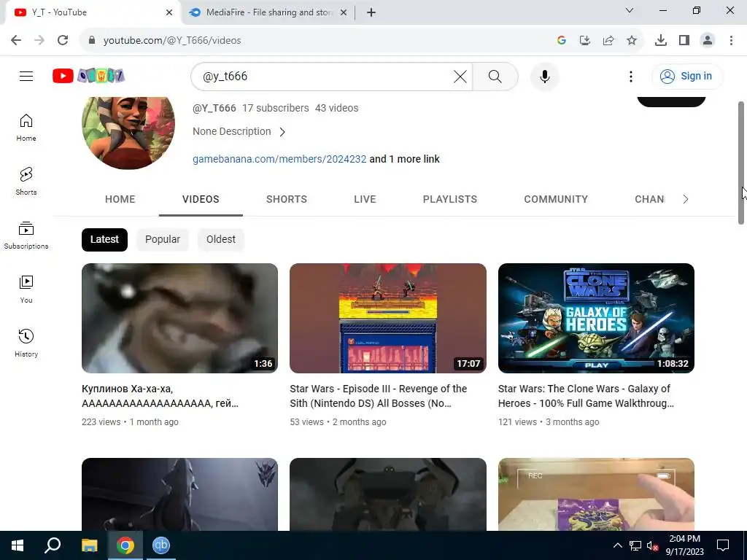Open Windows taskbar search
The image size is (747, 560).
[53, 545]
